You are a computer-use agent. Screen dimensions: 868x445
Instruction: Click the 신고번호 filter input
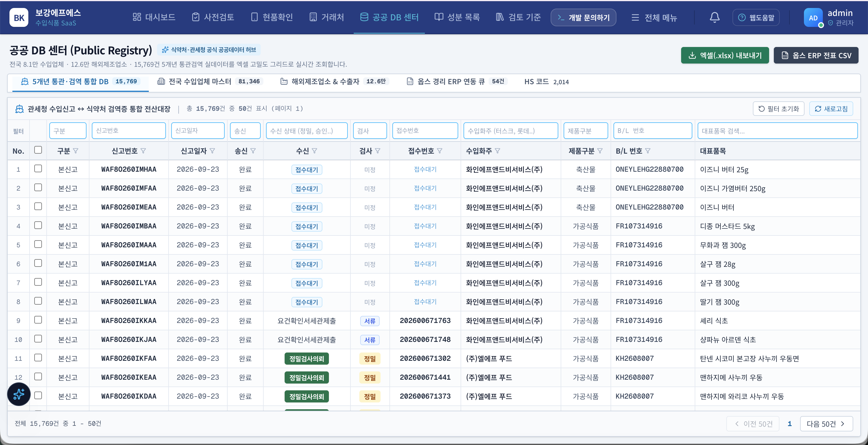click(129, 131)
